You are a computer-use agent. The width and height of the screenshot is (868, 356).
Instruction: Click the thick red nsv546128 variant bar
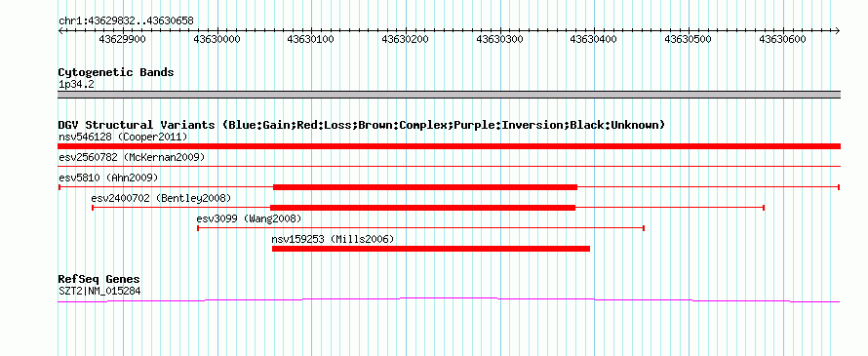449,146
